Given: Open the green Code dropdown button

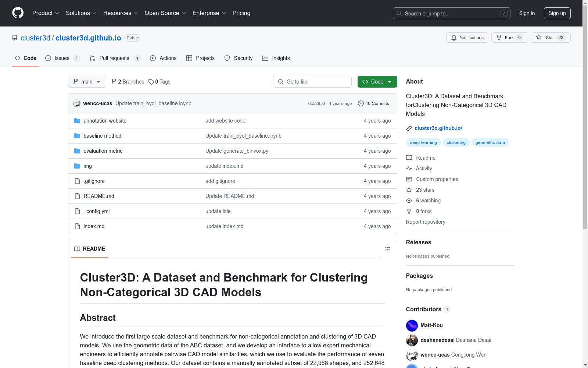Looking at the screenshot, I should (377, 82).
